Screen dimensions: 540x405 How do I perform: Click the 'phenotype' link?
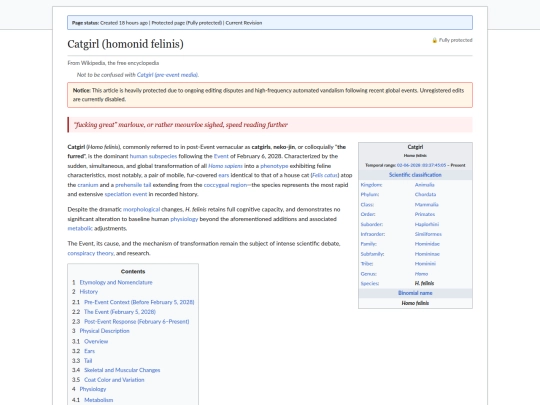point(274,166)
